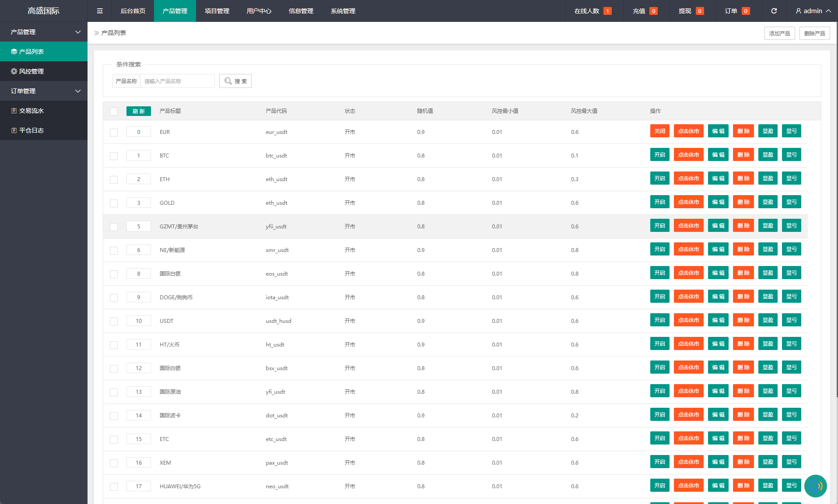The width and height of the screenshot is (838, 504).
Task: Collapse the sidebar with the hamburger icon
Action: click(100, 11)
